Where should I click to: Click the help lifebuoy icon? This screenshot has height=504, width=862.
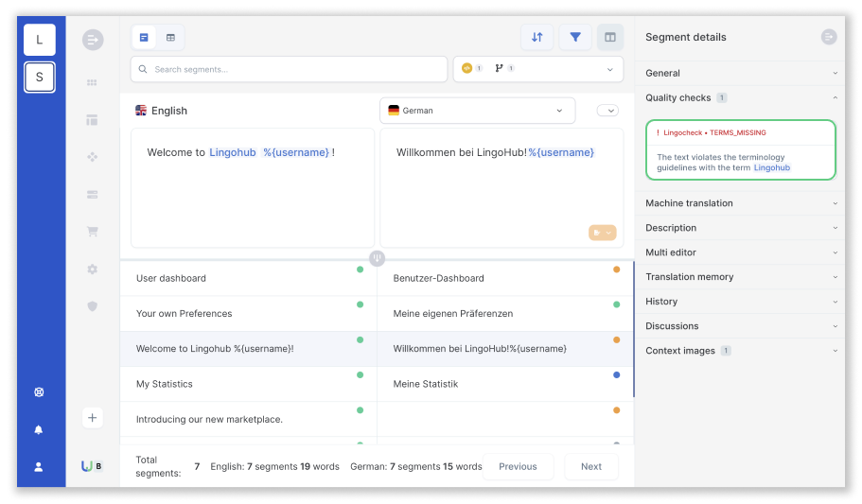coord(39,391)
